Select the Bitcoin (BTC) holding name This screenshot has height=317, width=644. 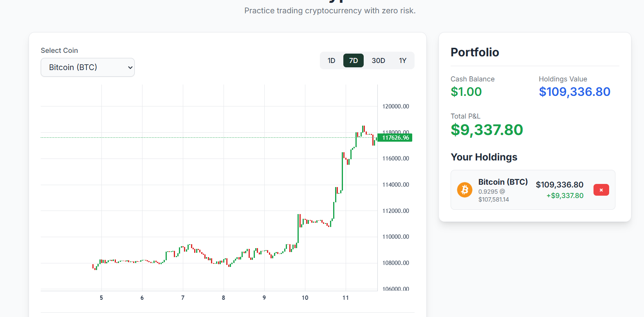[x=503, y=182]
